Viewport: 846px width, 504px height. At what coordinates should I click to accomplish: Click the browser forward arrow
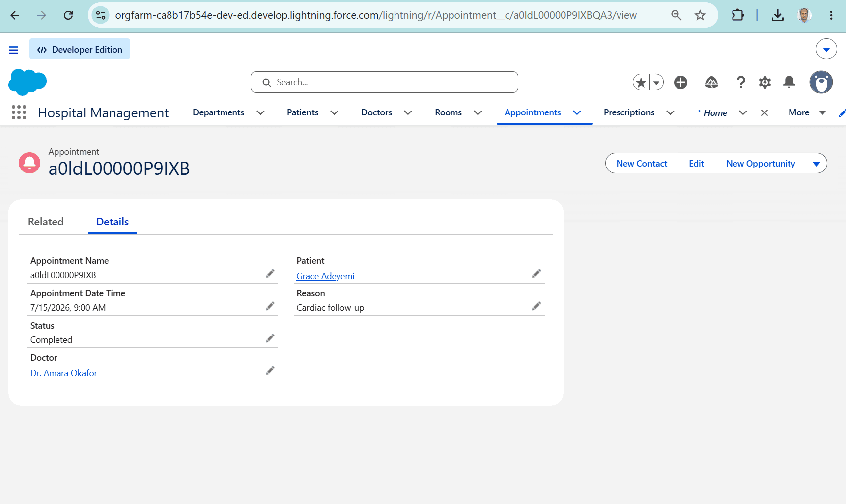click(42, 15)
